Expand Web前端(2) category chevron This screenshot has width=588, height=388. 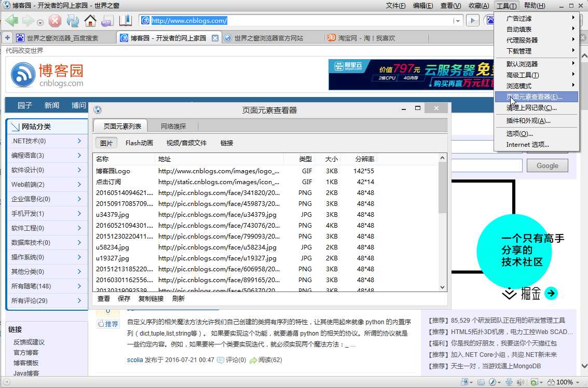pos(79,185)
